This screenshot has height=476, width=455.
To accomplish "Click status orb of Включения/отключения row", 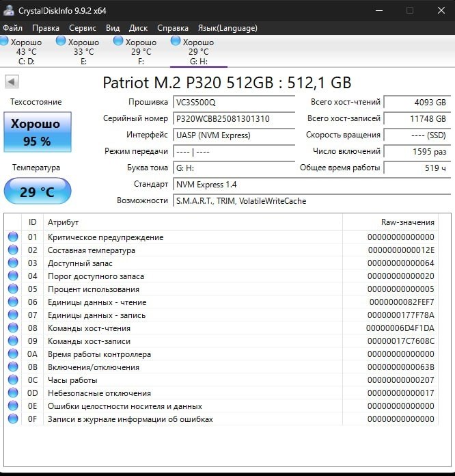I will pos(13,367).
